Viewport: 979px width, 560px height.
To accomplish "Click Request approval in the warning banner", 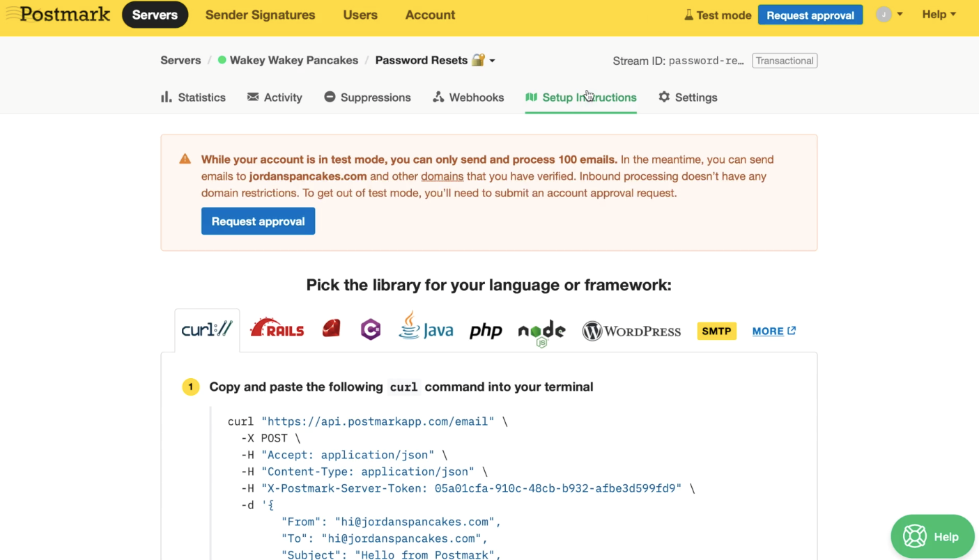I will click(258, 221).
